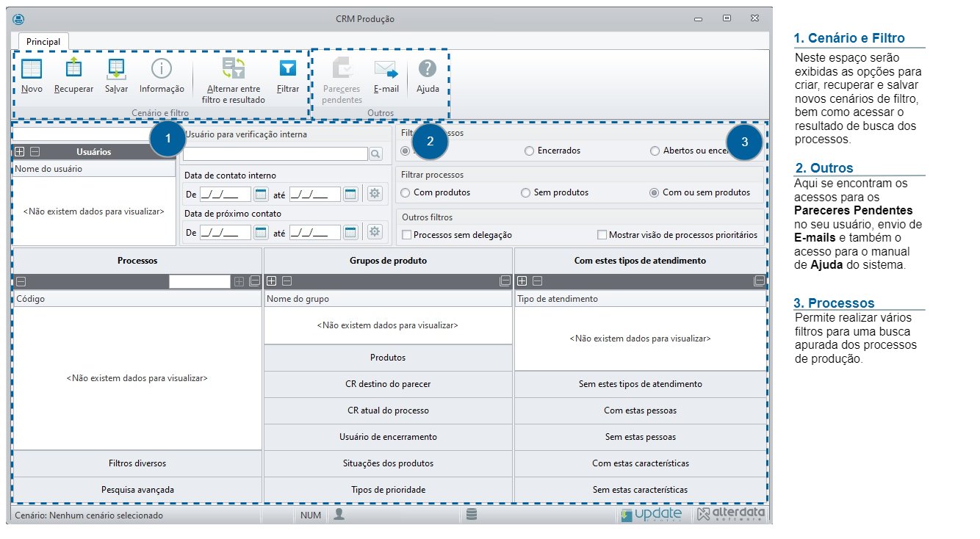Open Filtros diversos section
Screen dimensions: 980x539
pos(137,463)
